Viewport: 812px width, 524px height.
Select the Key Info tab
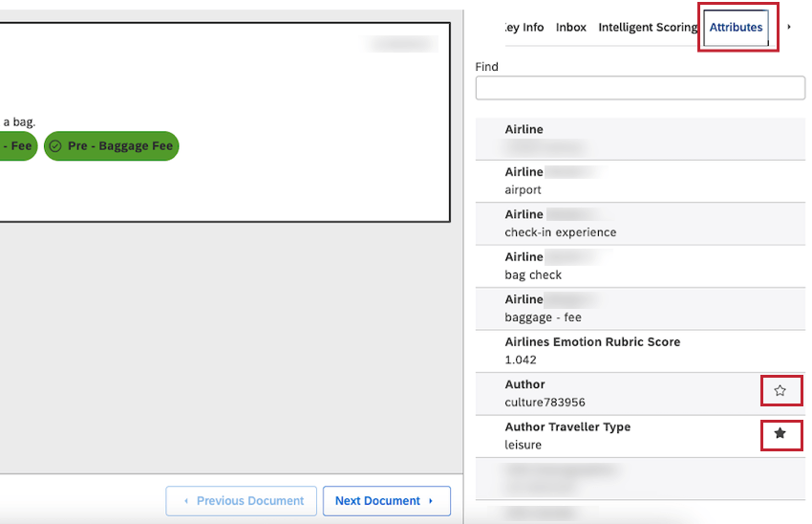pos(524,28)
